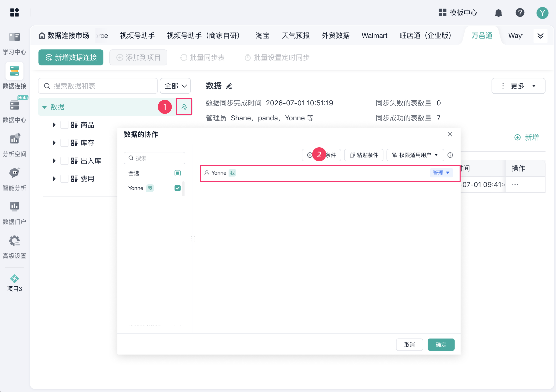Open the app launcher grid icon
556x392 pixels.
coord(14,12)
